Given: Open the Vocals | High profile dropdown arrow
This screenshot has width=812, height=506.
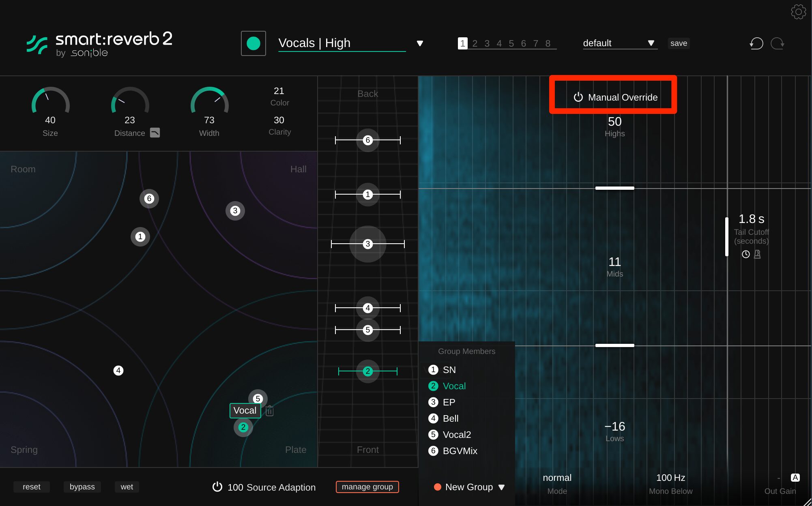Looking at the screenshot, I should pos(420,43).
